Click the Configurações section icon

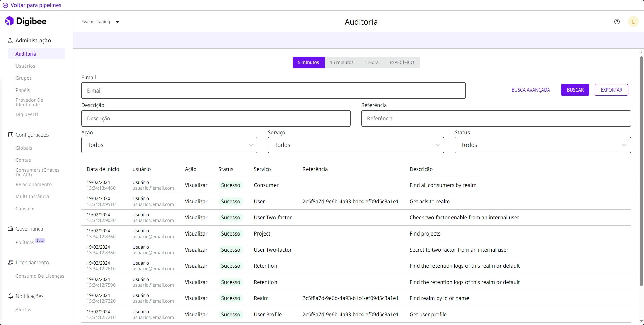[x=11, y=135]
